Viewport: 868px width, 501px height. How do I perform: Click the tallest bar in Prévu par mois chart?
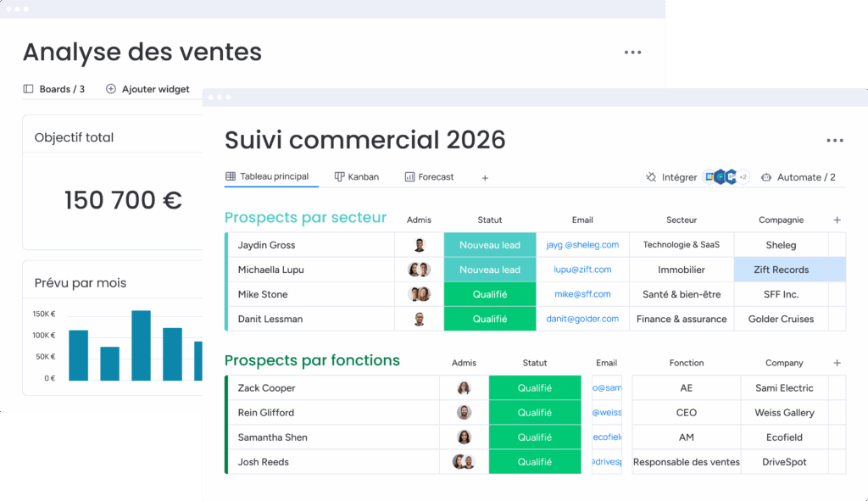[142, 345]
